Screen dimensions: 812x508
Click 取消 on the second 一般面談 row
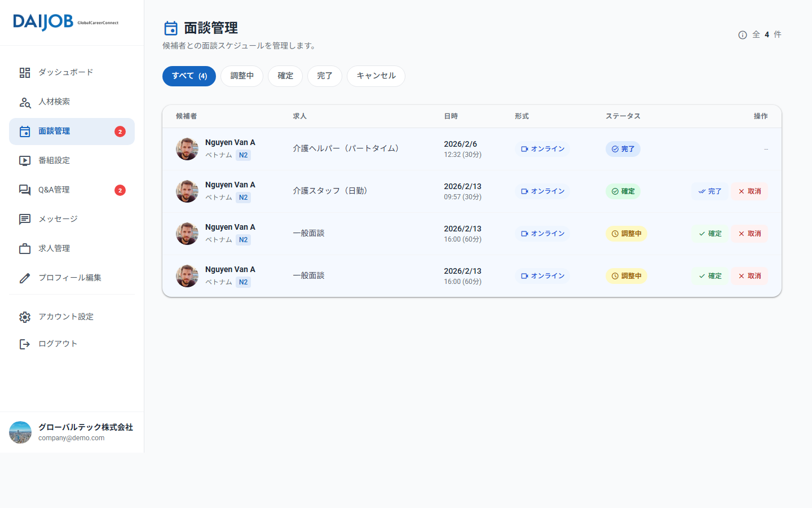(749, 276)
